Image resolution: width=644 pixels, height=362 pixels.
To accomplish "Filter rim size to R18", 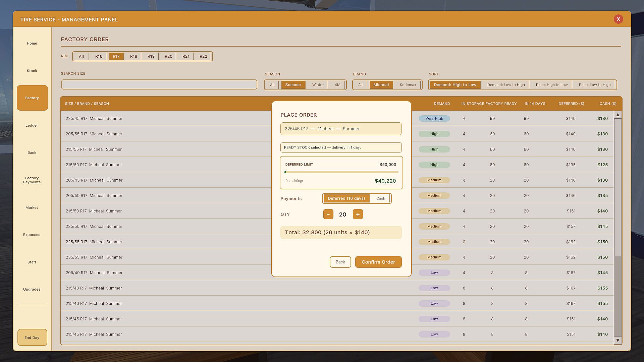I will [133, 56].
